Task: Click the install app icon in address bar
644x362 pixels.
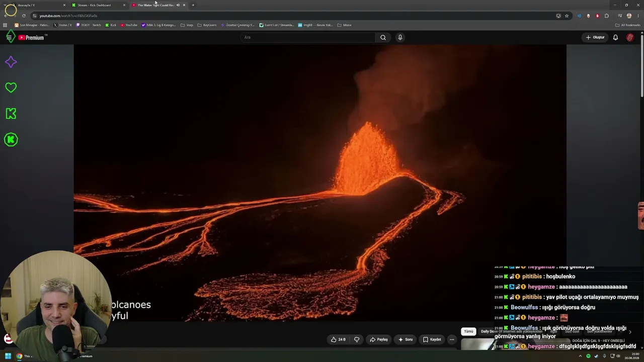Action: click(x=558, y=16)
